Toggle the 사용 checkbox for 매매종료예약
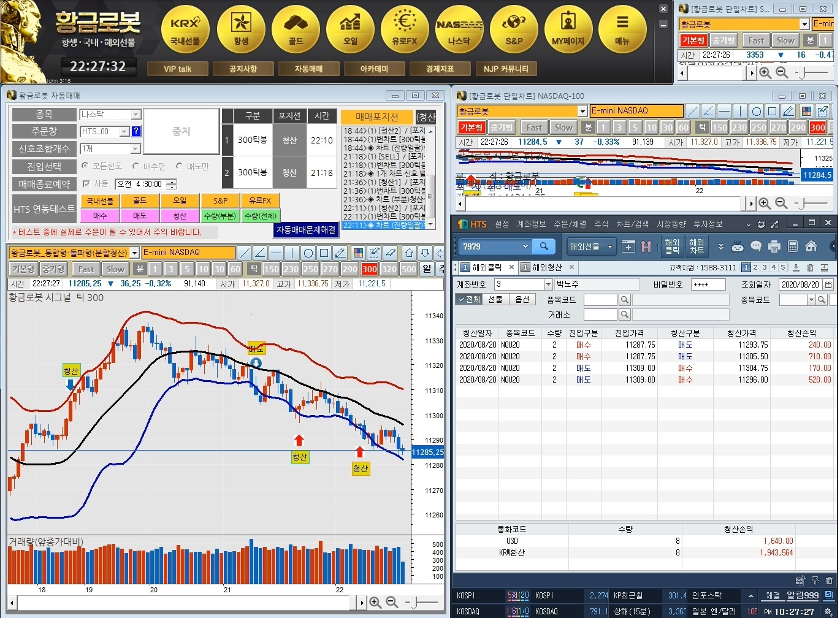 (86, 184)
